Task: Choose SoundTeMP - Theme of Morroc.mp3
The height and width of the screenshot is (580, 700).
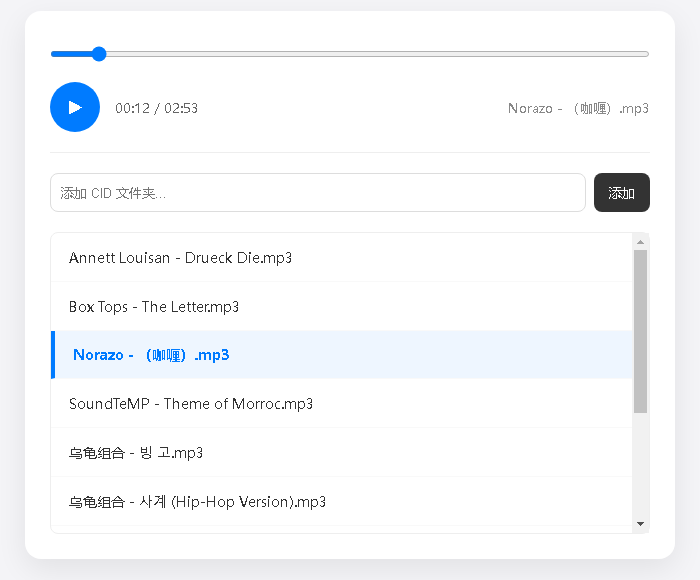Action: 191,404
